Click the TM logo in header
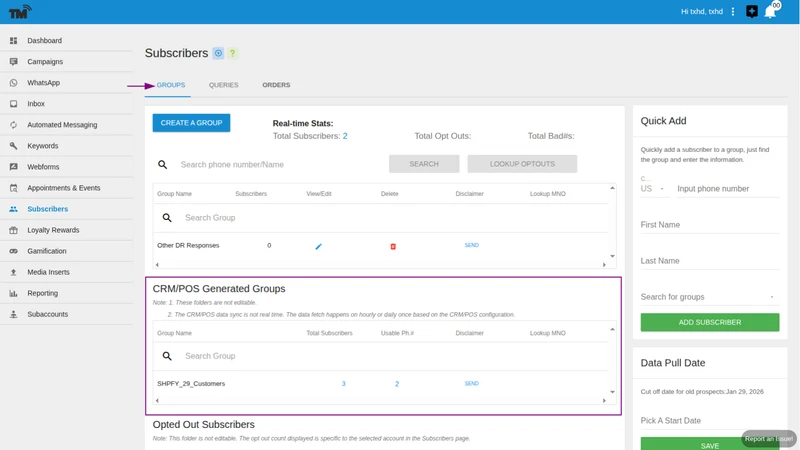The image size is (800, 450). (x=20, y=12)
